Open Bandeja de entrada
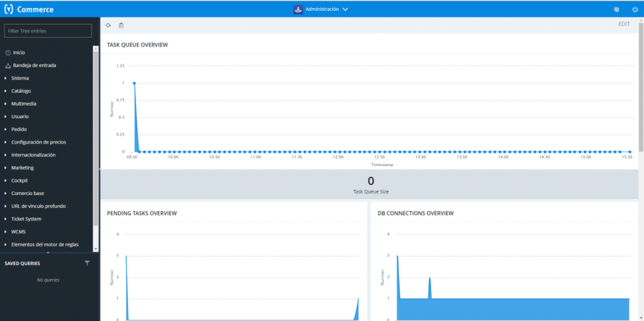The width and height of the screenshot is (644, 321). (35, 65)
